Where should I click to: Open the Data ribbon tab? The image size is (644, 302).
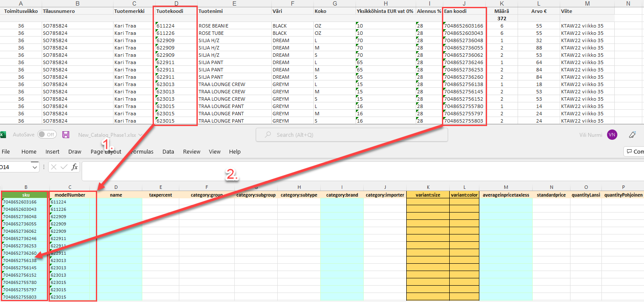pyautogui.click(x=168, y=151)
